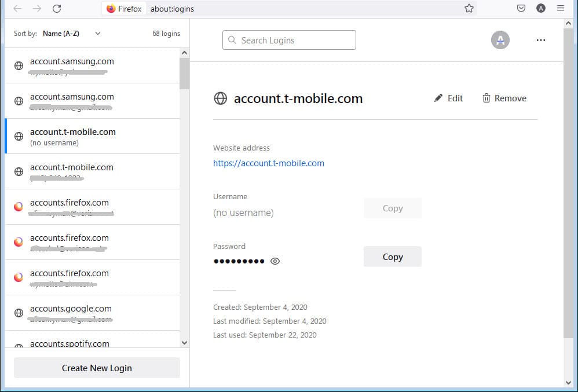Open the Pocket save icon
Screen dimensions: 578x392
coord(521,9)
